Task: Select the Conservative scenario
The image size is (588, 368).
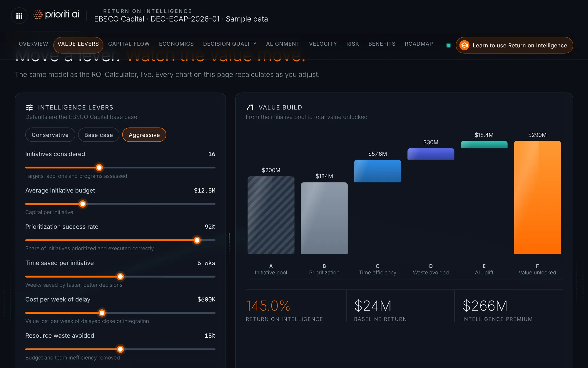Action: pos(50,135)
